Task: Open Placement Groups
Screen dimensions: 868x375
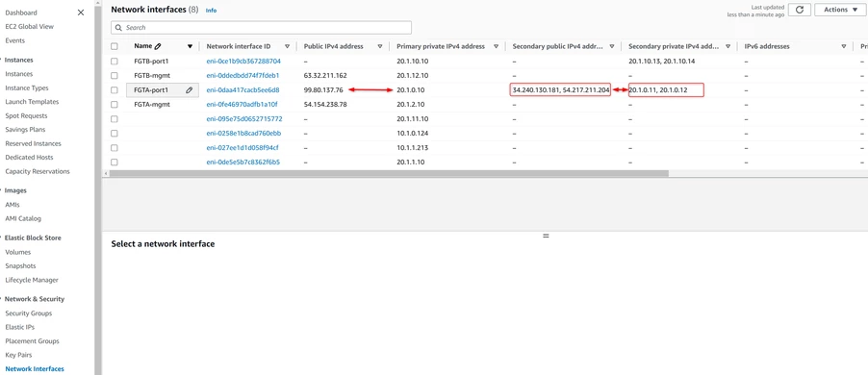Action: (32, 341)
